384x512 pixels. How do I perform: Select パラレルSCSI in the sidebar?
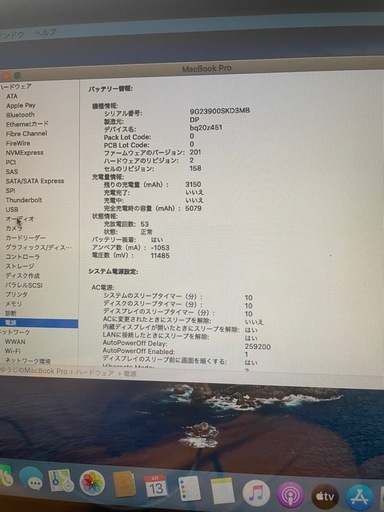pos(24,285)
